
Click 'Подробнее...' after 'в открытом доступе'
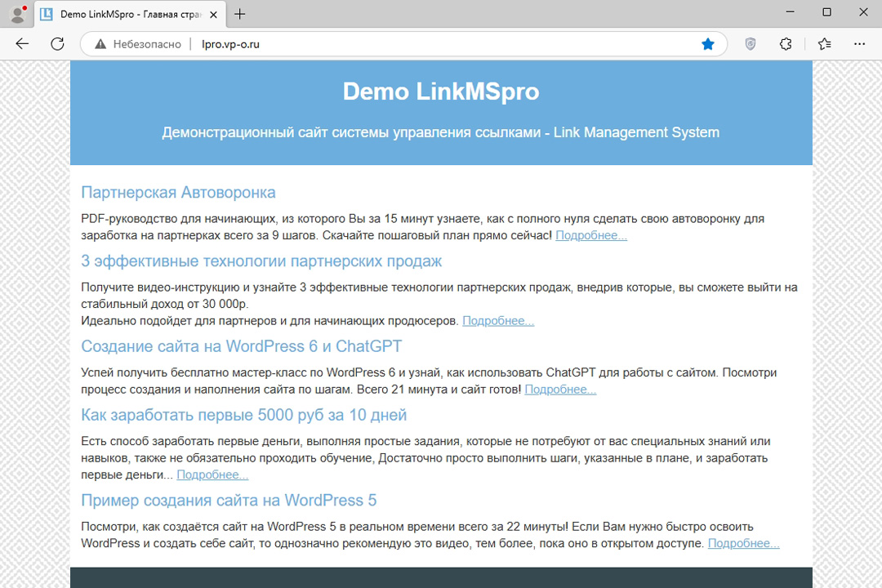pos(744,544)
